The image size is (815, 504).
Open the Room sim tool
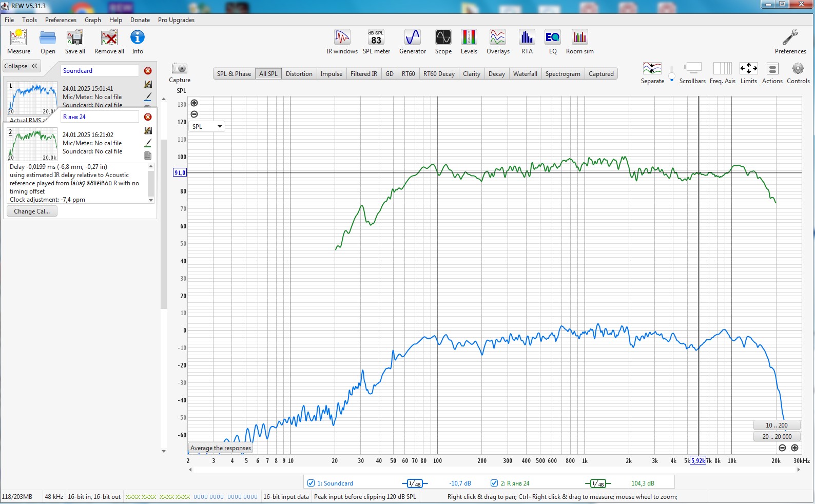coord(579,42)
